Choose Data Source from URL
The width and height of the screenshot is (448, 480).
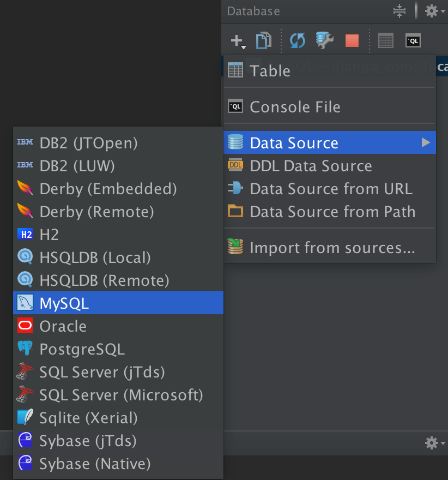coord(330,189)
